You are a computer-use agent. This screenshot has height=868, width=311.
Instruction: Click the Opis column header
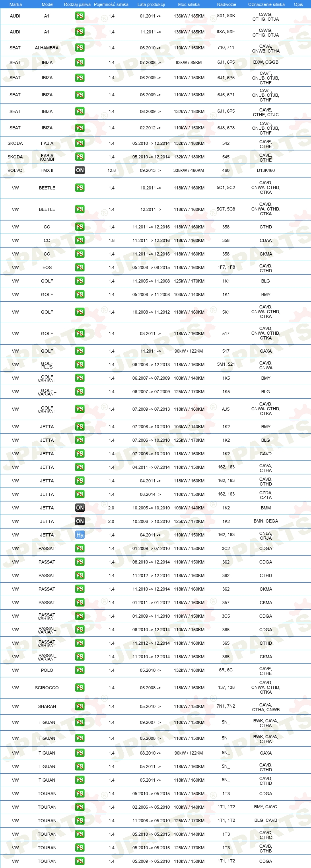(298, 4)
